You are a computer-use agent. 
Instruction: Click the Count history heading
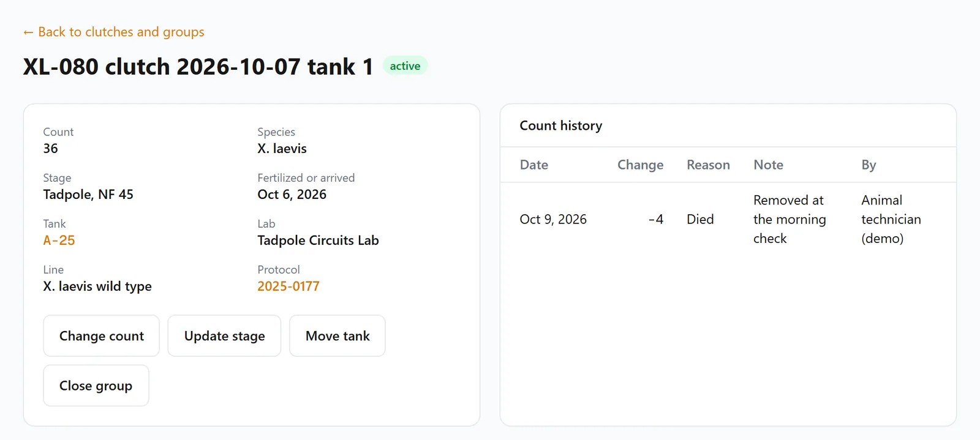[561, 125]
